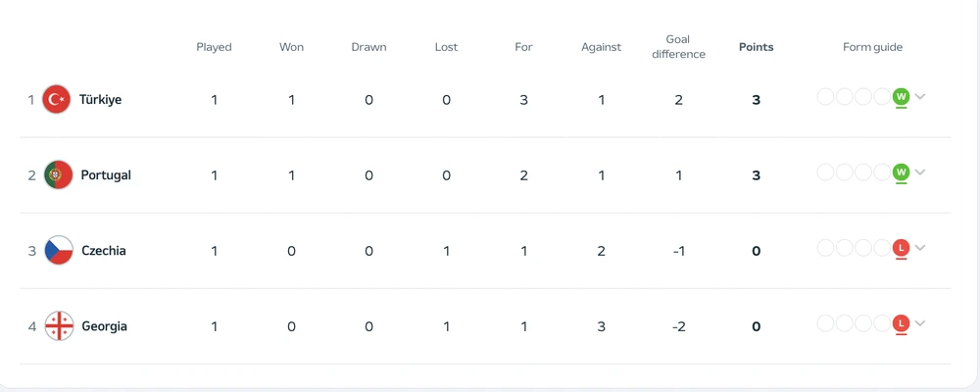This screenshot has height=392, width=980.
Task: Open the Türkiye team link
Action: pos(101,99)
